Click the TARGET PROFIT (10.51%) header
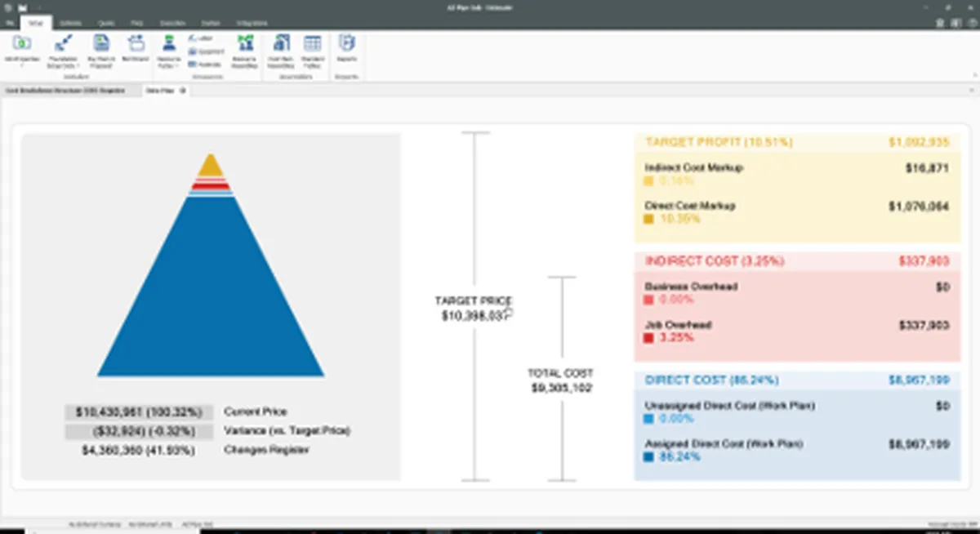 [x=719, y=142]
